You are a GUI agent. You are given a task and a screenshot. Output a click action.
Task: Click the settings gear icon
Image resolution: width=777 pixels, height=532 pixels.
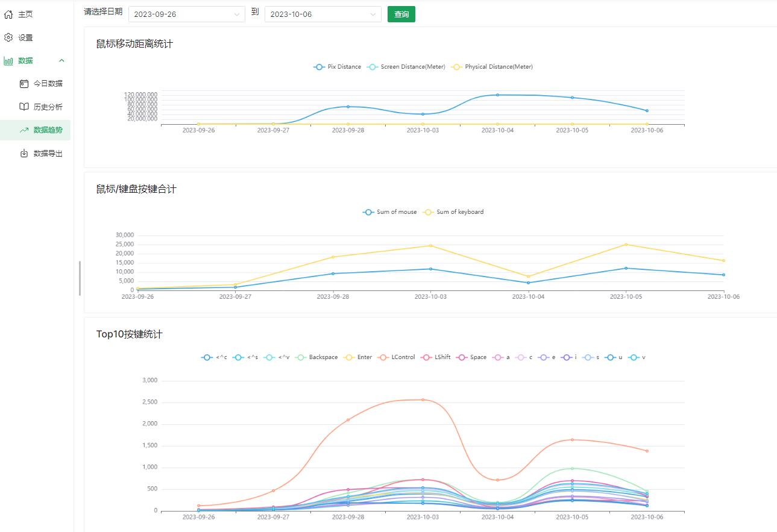click(x=8, y=37)
